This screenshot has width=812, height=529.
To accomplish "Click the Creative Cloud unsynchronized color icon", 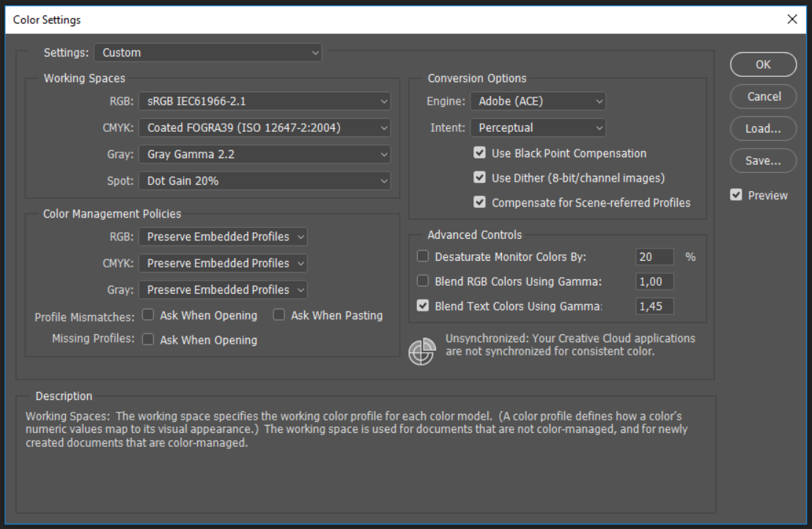I will coord(421,352).
